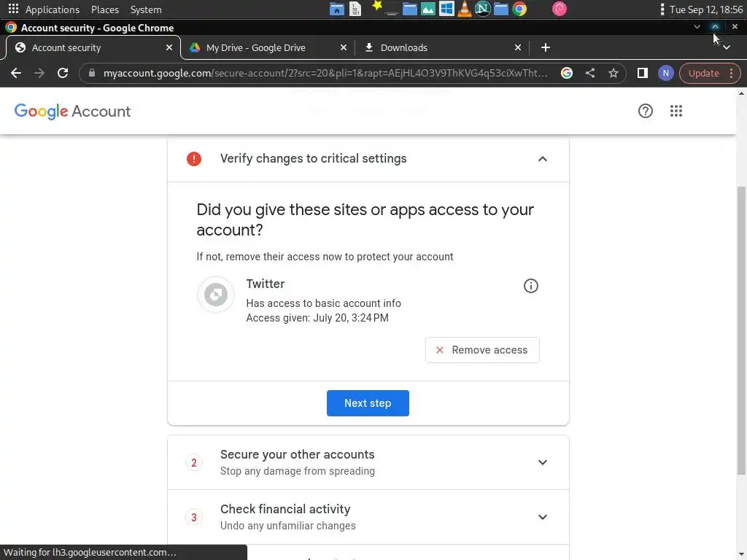Remove Twitter's access to the account
This screenshot has height=560, width=747.
click(x=482, y=350)
